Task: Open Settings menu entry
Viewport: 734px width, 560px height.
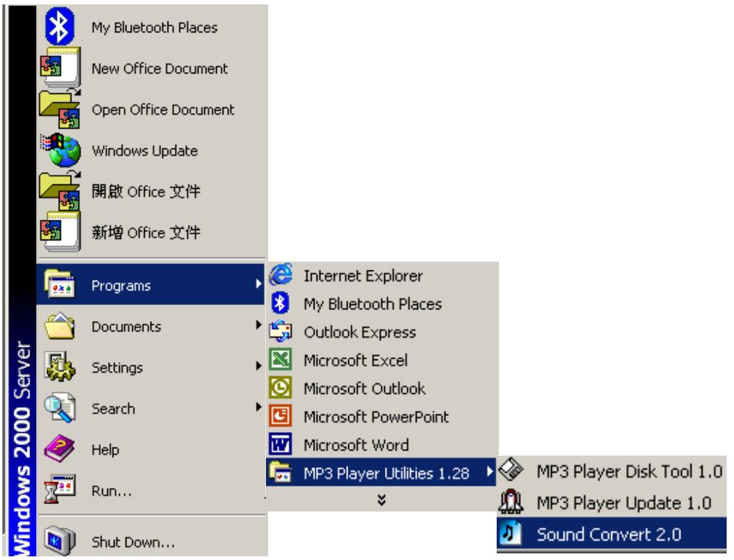Action: (x=151, y=367)
